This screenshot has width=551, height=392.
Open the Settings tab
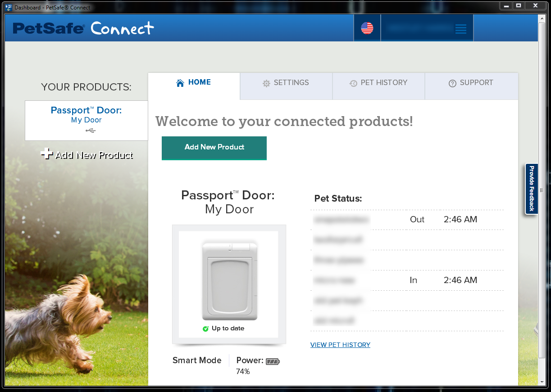click(x=286, y=83)
